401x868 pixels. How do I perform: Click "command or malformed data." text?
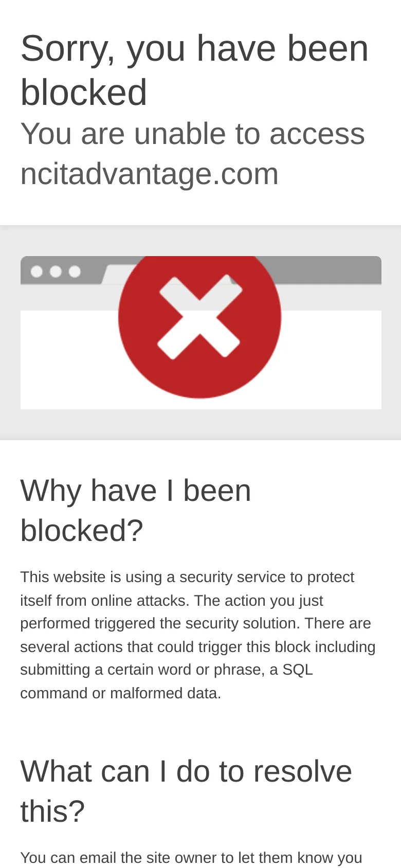click(x=120, y=693)
